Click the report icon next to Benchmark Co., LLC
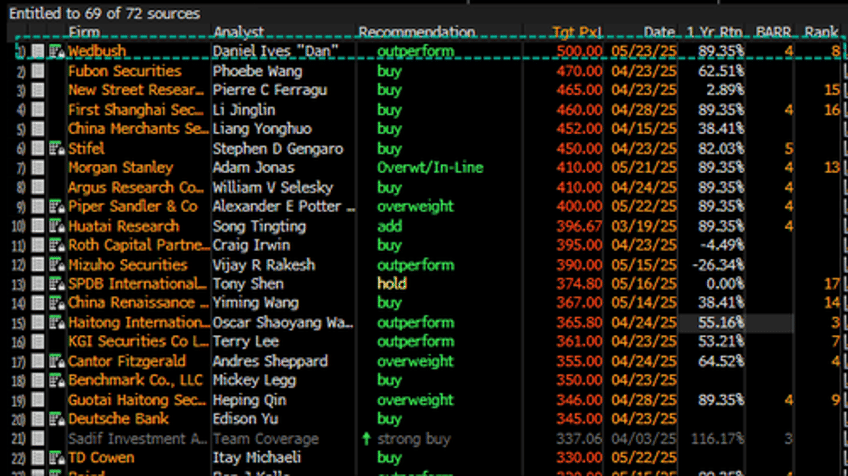 [x=57, y=380]
